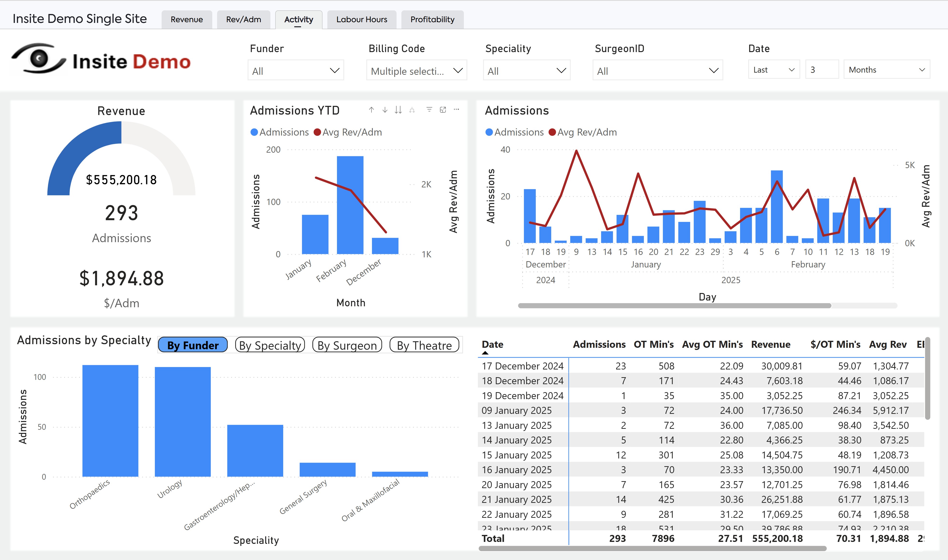Click the Drill down arrow icon
This screenshot has height=560, width=948.
click(x=385, y=110)
